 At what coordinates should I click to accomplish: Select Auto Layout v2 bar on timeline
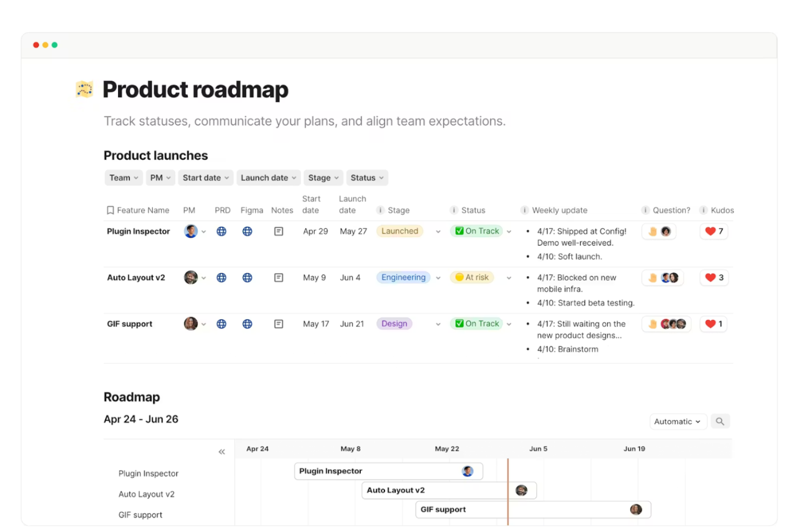pyautogui.click(x=449, y=490)
